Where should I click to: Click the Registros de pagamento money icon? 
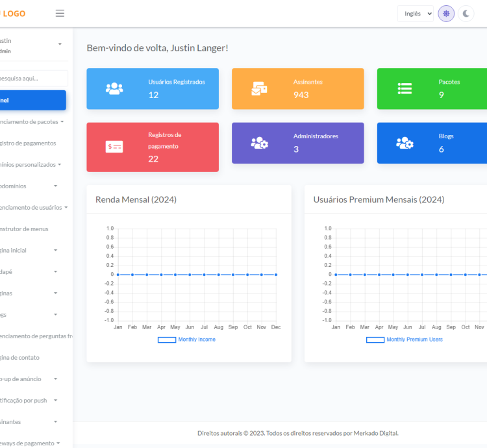pyautogui.click(x=114, y=147)
